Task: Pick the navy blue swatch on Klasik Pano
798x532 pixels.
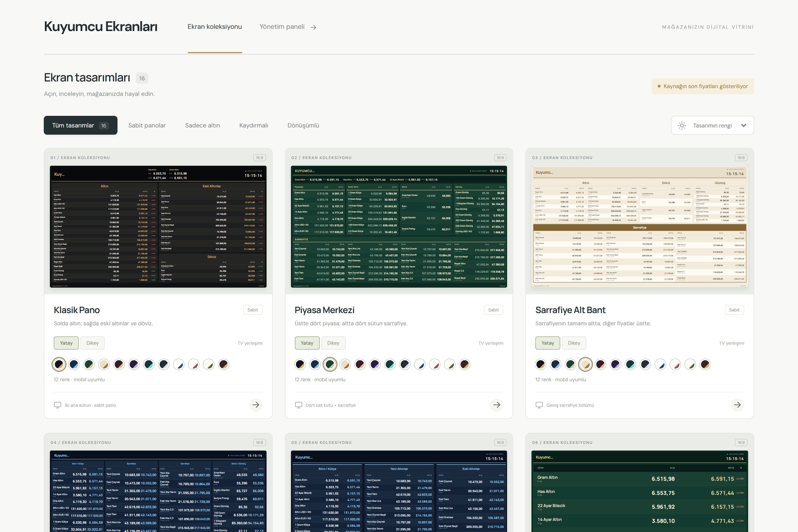Action: click(x=74, y=364)
